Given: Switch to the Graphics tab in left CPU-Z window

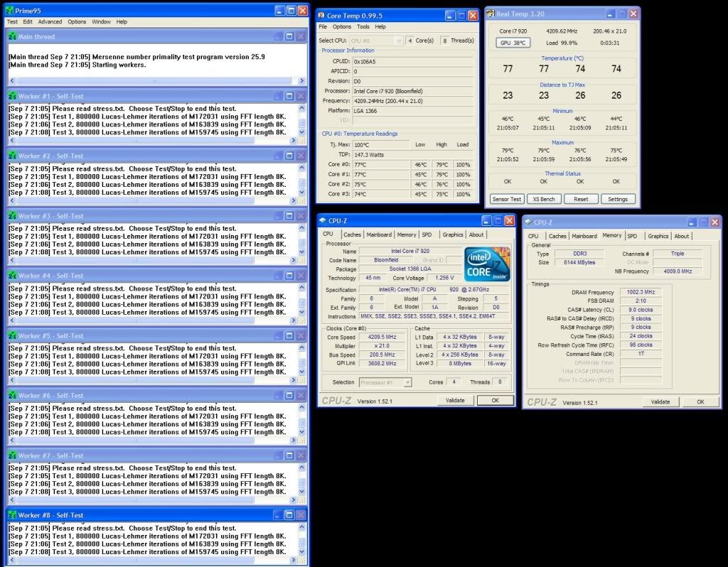Looking at the screenshot, I should [453, 234].
